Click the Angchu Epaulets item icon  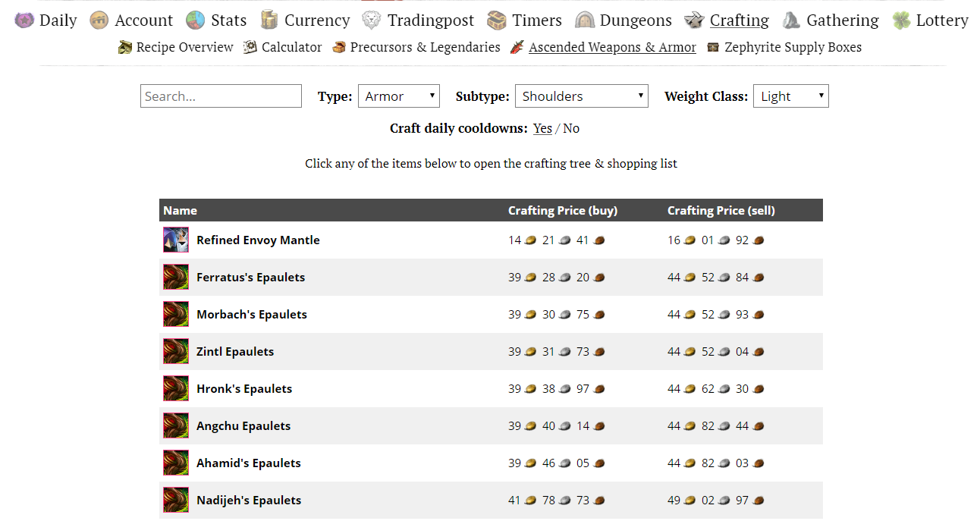pyautogui.click(x=176, y=425)
